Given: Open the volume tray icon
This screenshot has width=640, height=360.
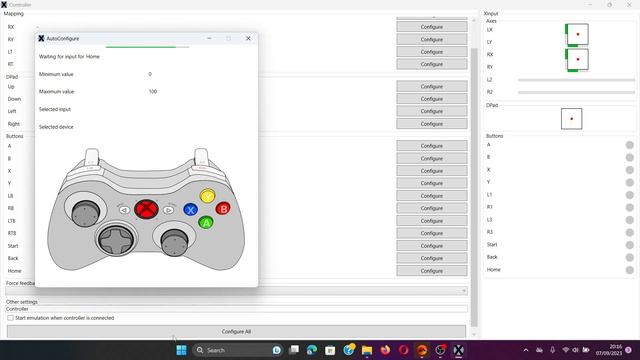Looking at the screenshot, I should 576,350.
